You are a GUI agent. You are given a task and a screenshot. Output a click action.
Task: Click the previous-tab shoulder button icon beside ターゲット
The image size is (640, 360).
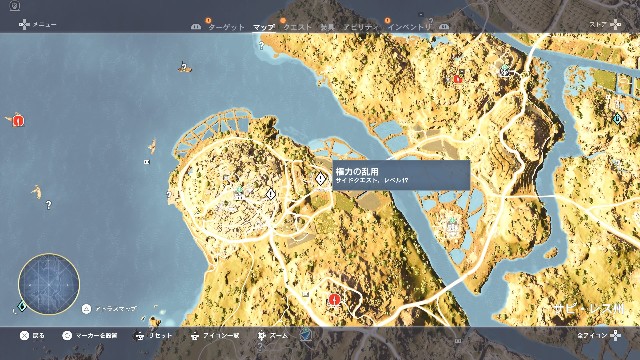tap(196, 27)
